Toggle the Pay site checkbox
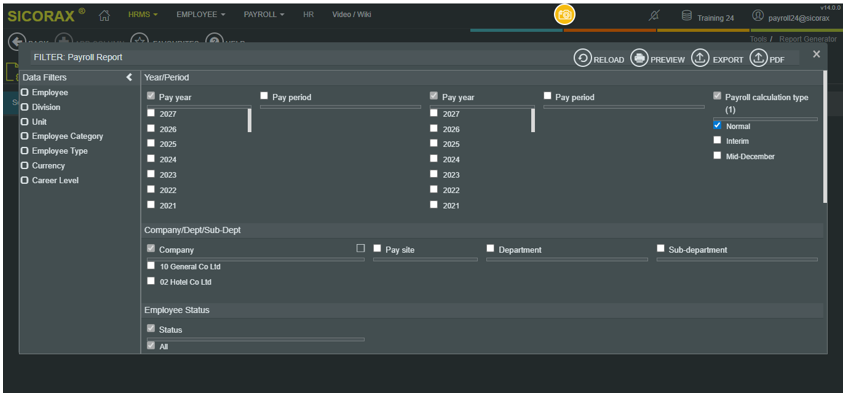846x397 pixels. click(x=378, y=249)
